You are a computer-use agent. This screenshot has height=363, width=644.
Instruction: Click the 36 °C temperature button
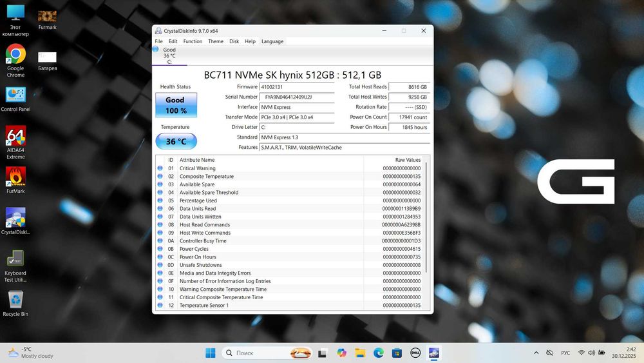176,141
